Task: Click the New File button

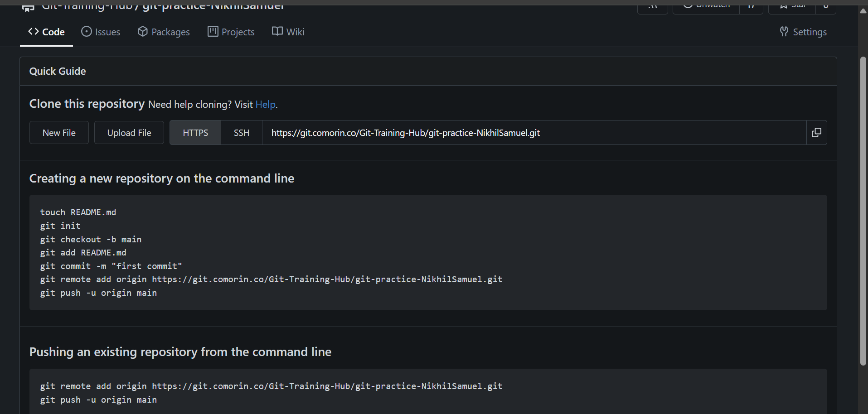Action: [x=59, y=133]
